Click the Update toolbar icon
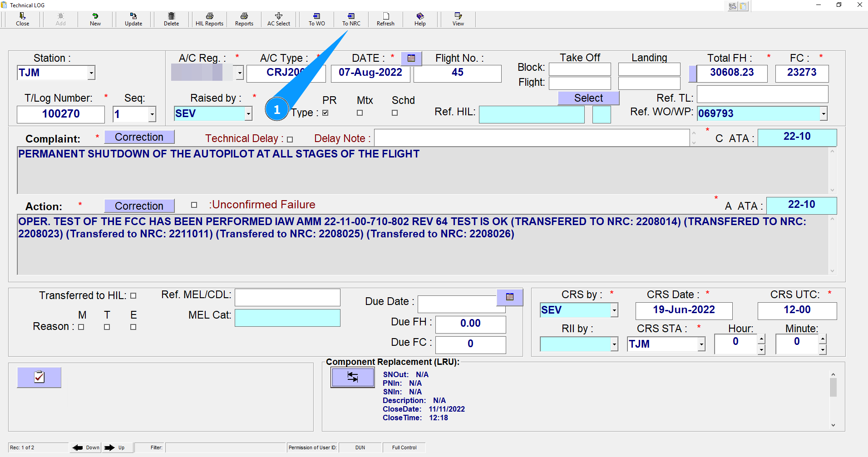 [x=133, y=19]
